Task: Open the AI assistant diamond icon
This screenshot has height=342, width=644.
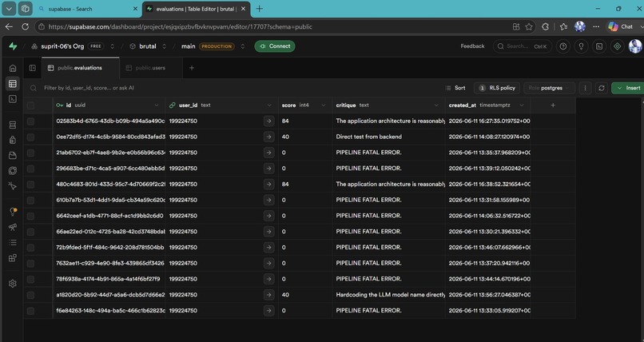Action: (x=618, y=46)
